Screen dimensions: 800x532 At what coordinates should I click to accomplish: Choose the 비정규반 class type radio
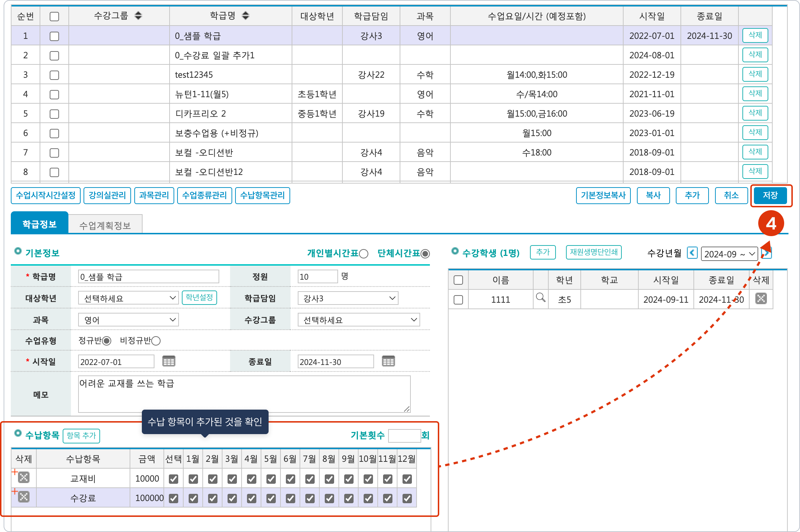click(156, 341)
